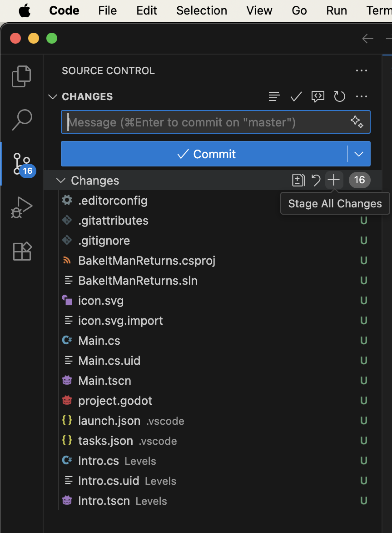
Task: Open the Edit menu
Action: (147, 10)
